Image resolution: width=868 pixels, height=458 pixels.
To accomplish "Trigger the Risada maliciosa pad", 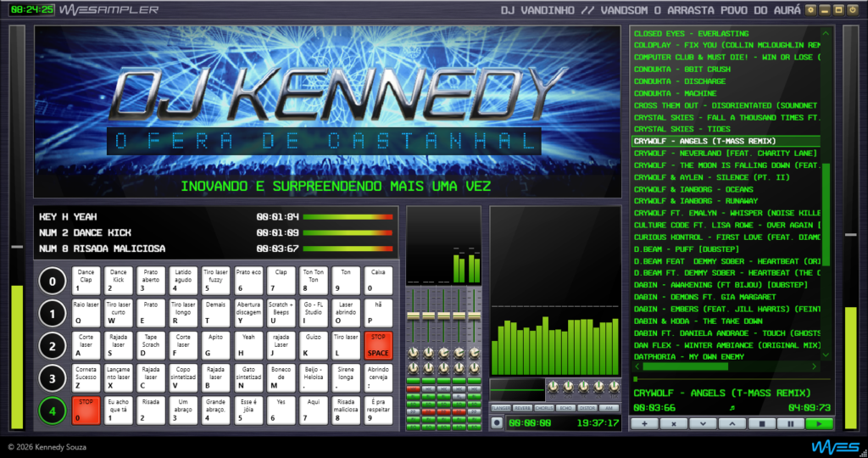I will pos(346,410).
